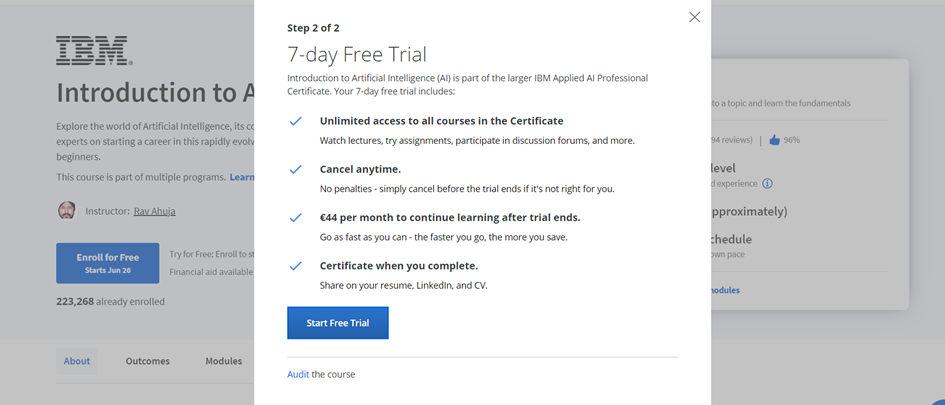Click the thumbs-up 96% icon

(x=774, y=140)
